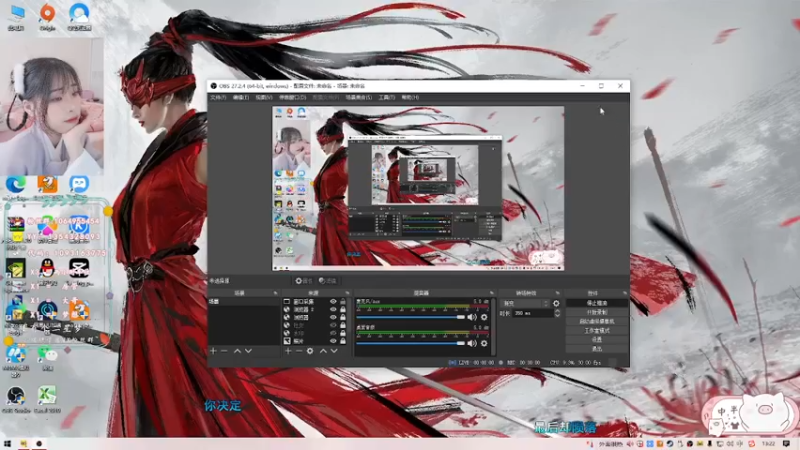Click the Windows Start button
The image size is (800, 450).
(x=7, y=444)
